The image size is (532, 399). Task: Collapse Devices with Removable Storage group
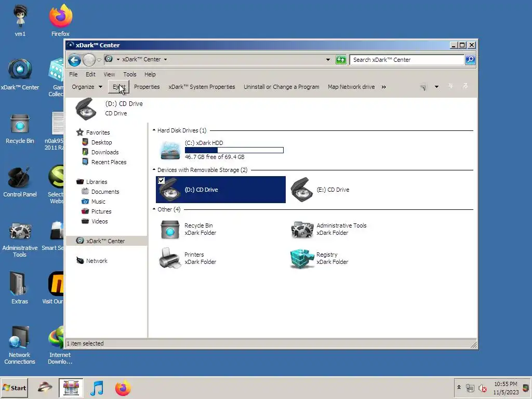pos(154,170)
